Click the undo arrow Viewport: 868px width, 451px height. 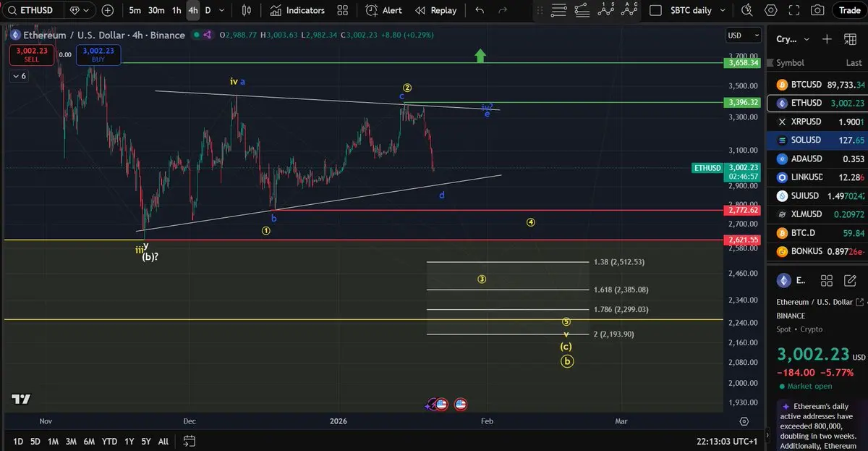(480, 10)
